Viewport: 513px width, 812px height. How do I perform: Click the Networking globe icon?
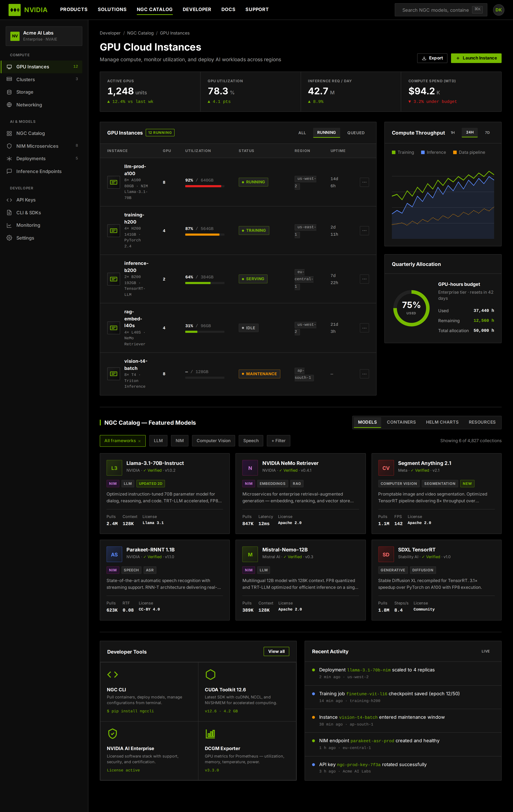(9, 105)
